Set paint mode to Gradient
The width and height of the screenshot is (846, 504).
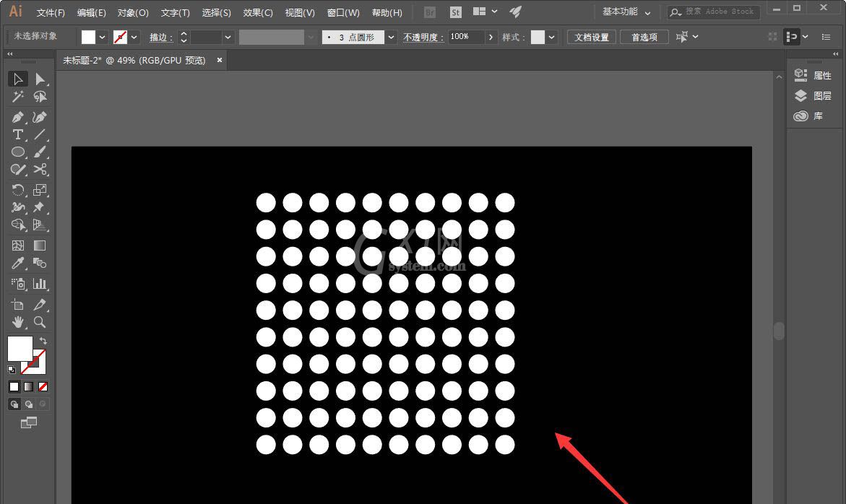click(x=29, y=386)
